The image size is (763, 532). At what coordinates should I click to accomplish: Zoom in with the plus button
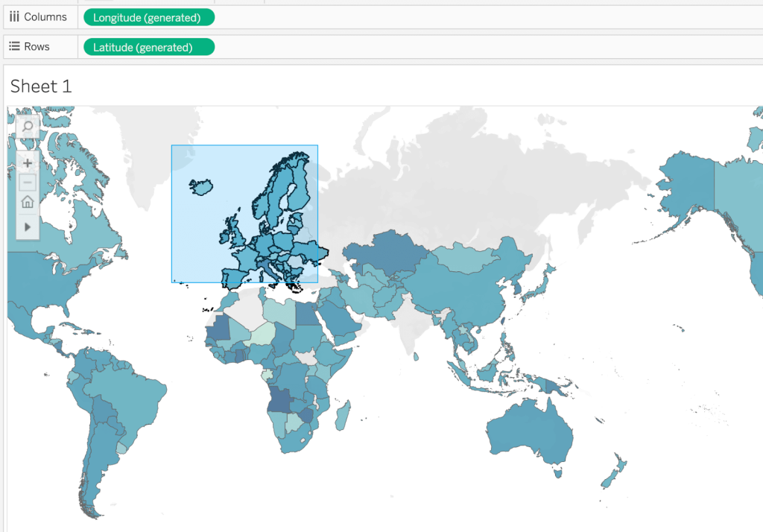coord(28,163)
